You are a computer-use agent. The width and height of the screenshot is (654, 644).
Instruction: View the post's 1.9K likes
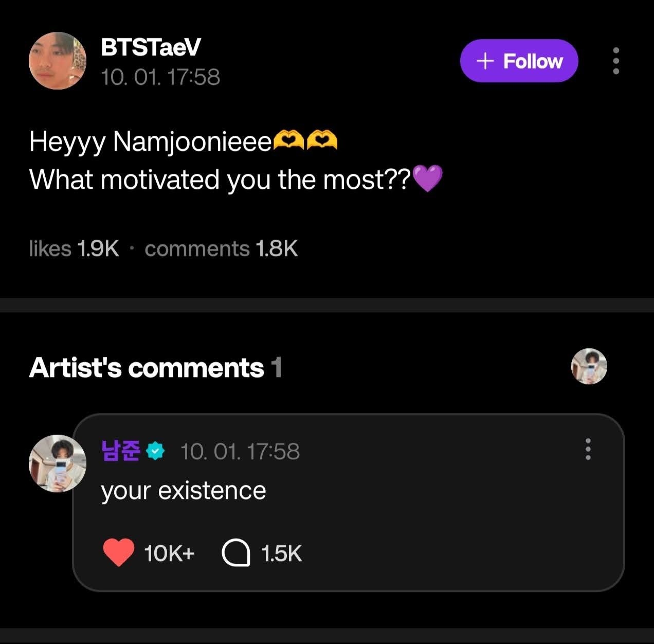coord(74,249)
